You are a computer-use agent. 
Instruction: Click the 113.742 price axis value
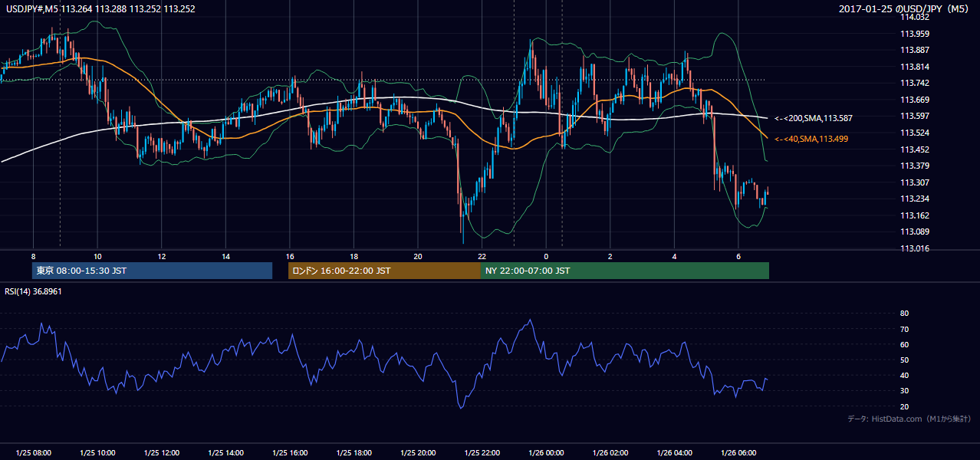tap(915, 83)
